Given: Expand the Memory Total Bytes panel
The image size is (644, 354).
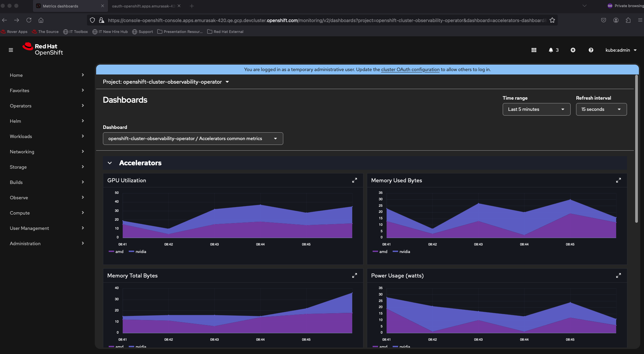Looking at the screenshot, I should [x=354, y=275].
